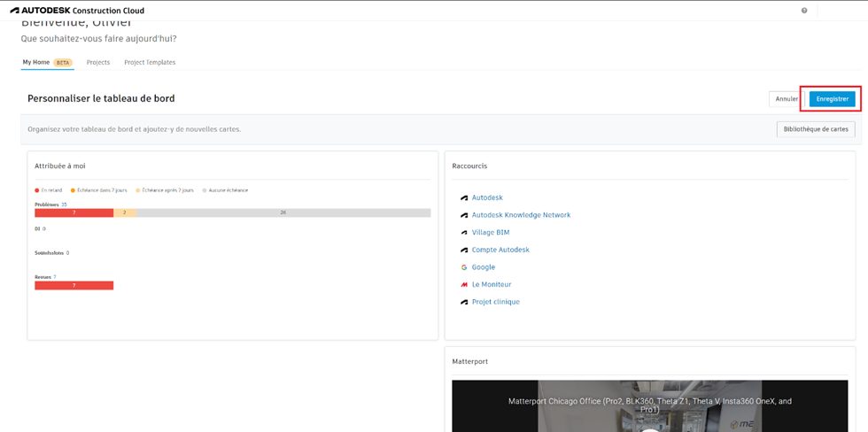The image size is (868, 432).
Task: Click the Aucune échéance legend dot
Action: (205, 190)
